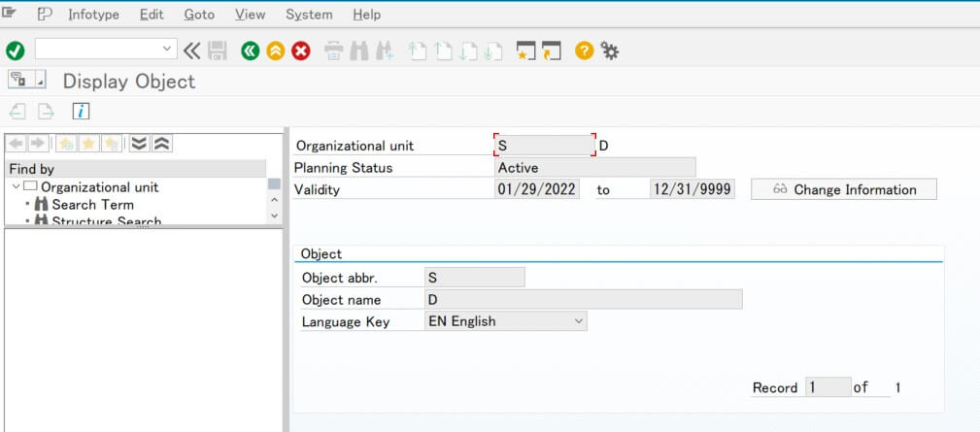Screen dimensions: 980x432
Task: Select the Structure Search tree item
Action: (106, 220)
